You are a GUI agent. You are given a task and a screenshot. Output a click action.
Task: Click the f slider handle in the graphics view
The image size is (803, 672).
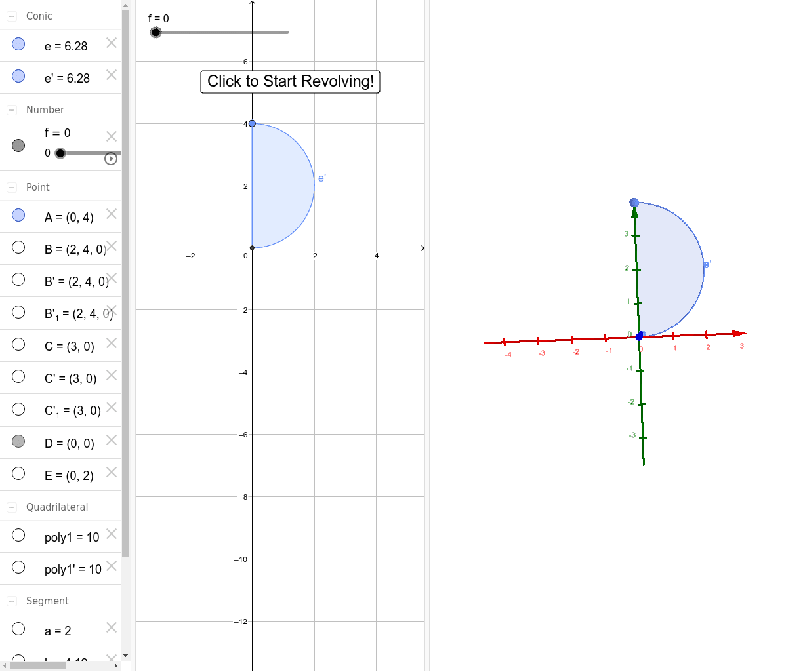(x=155, y=31)
